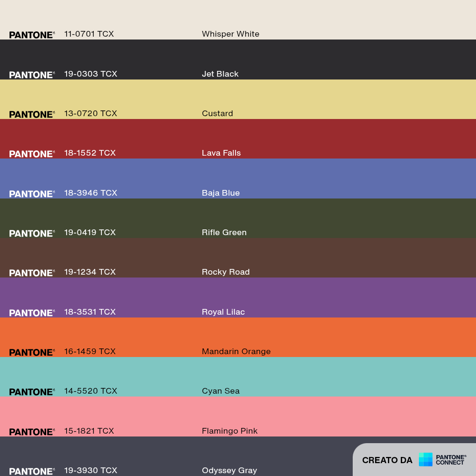Click the code 18-3946 TCX
Viewport: 476px width, 476px height.
pyautogui.click(x=90, y=193)
